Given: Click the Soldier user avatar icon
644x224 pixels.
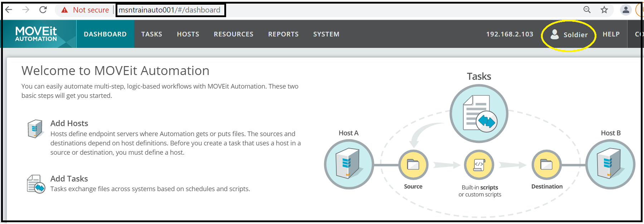Looking at the screenshot, I should 555,34.
